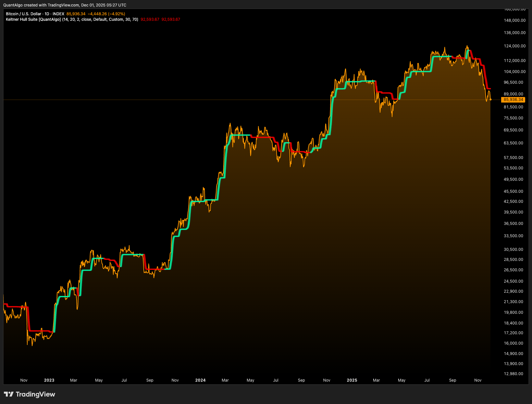Viewport: 532px width, 404px height.
Task: Click the "69,500.00" price axis label
Action: click(x=513, y=130)
